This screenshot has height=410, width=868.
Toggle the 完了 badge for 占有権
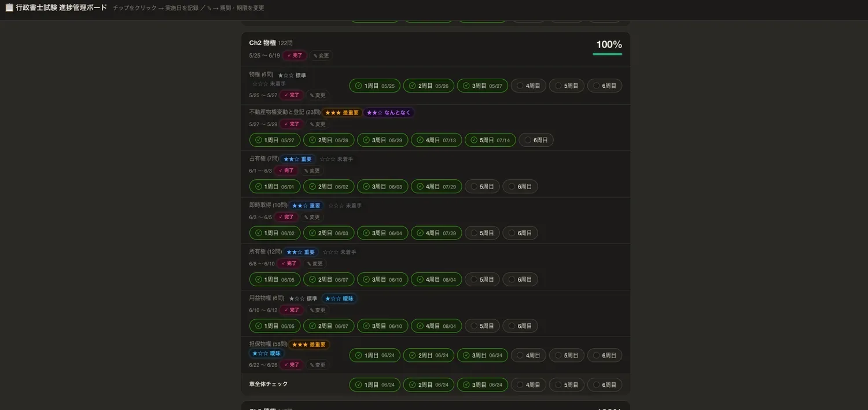(x=286, y=171)
